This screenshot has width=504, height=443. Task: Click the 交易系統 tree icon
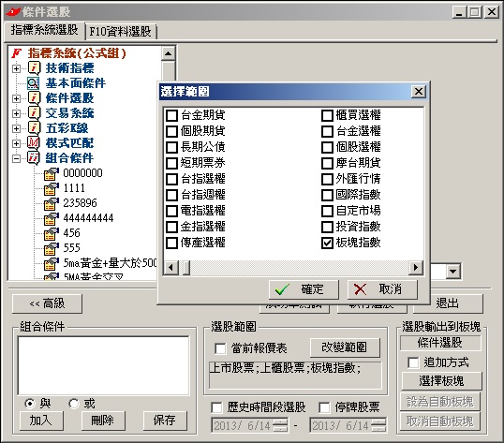pos(34,113)
